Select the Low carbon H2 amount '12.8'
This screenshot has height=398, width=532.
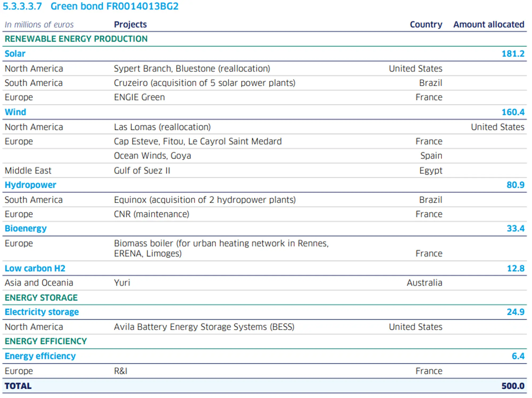tap(516, 268)
